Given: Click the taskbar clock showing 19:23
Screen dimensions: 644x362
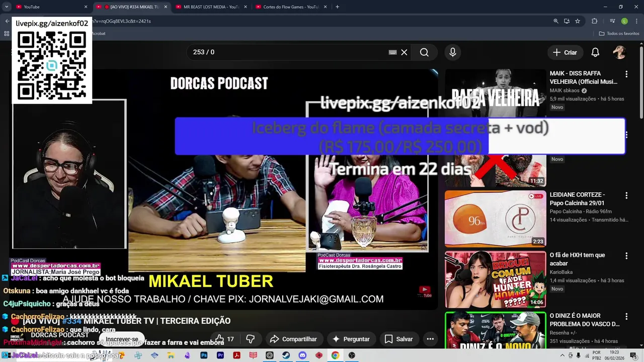Looking at the screenshot, I should [x=615, y=355].
